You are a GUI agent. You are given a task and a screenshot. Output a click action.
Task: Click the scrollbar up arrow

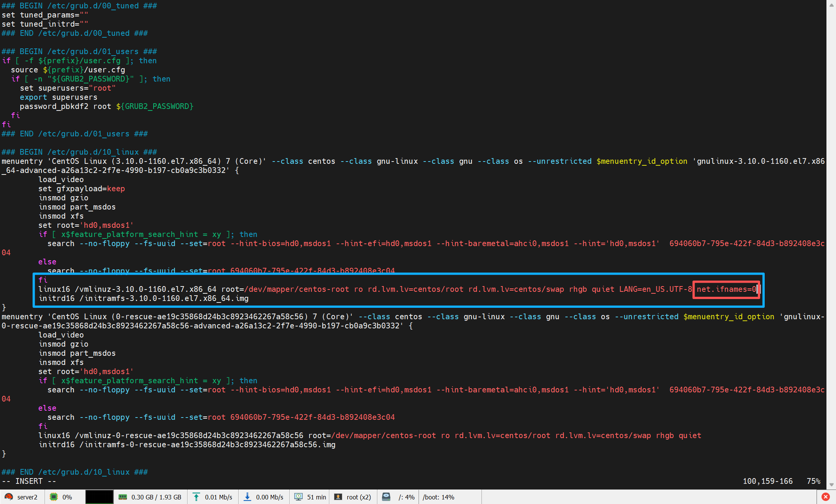(831, 5)
